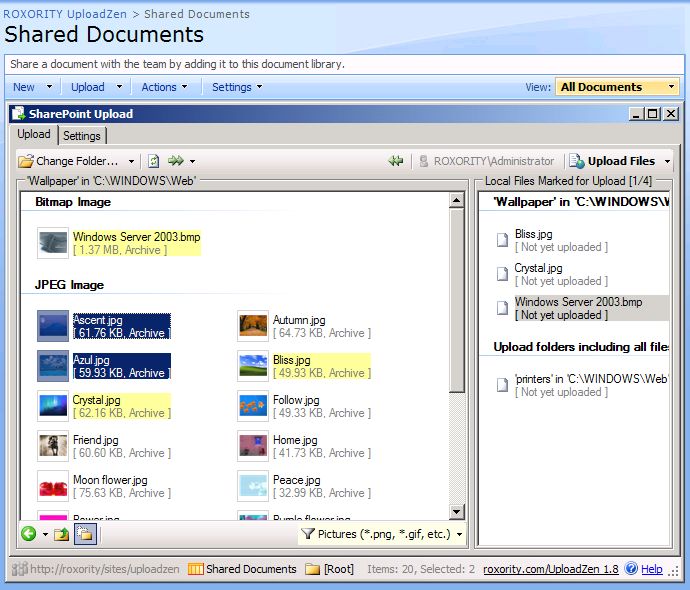This screenshot has width=690, height=590.
Task: Click the vertical scrollbar thumb in file list
Action: 456,300
